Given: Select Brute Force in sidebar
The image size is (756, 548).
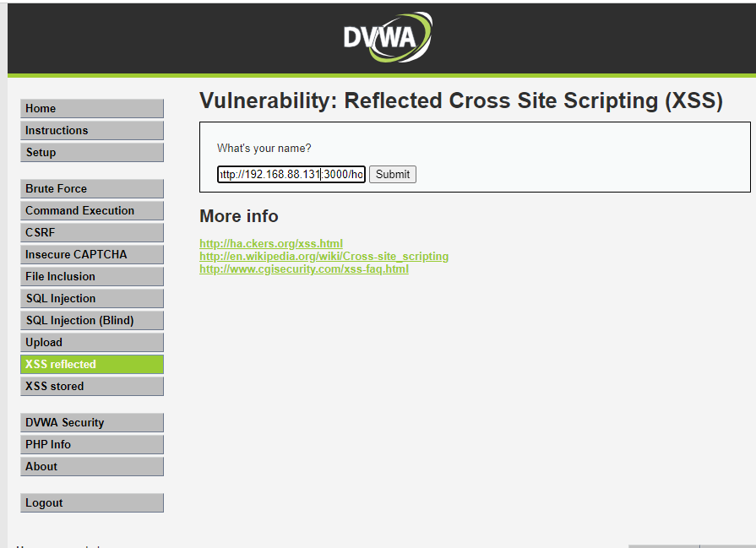Looking at the screenshot, I should [91, 188].
